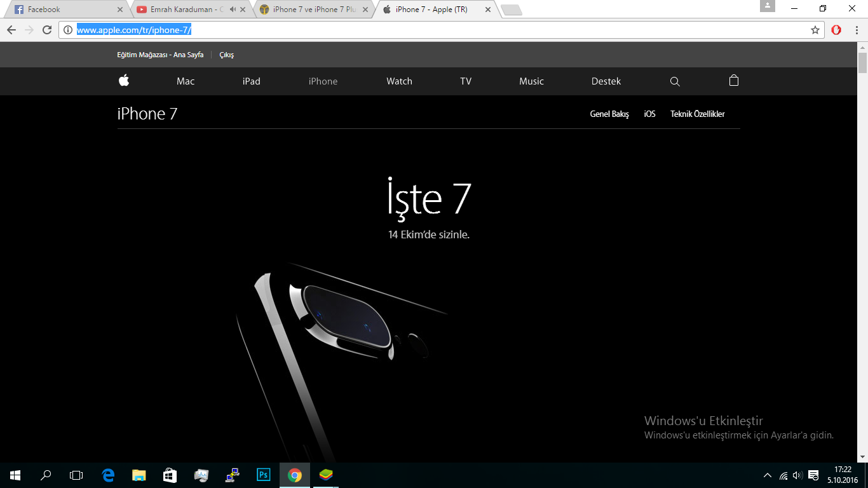The height and width of the screenshot is (488, 868).
Task: Open the iPad section in Apple navigation
Action: point(252,81)
